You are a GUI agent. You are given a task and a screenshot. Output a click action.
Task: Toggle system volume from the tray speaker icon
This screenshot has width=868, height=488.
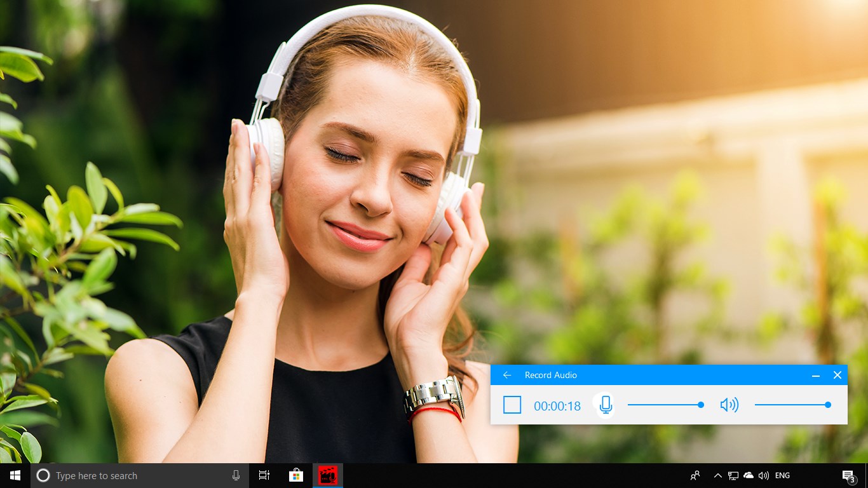coord(763,475)
